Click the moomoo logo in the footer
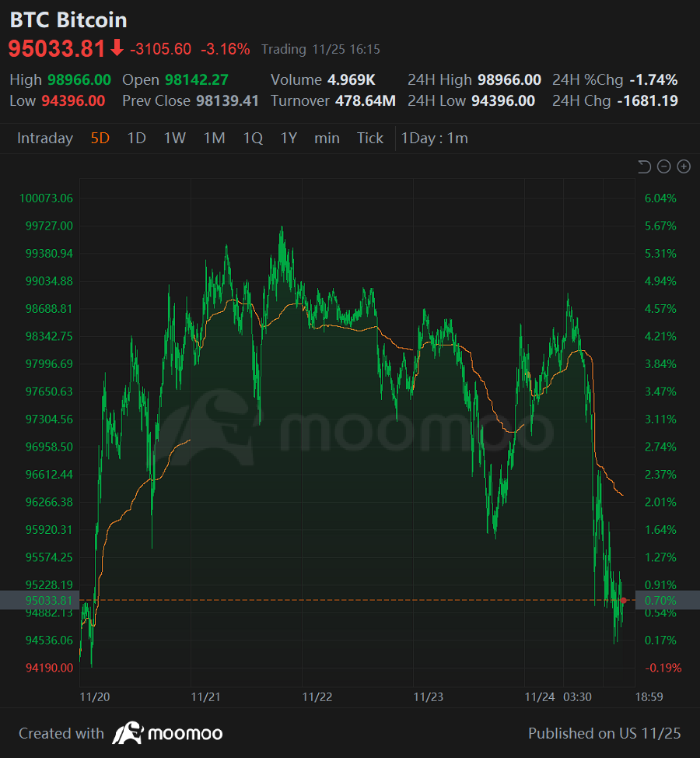 166,733
